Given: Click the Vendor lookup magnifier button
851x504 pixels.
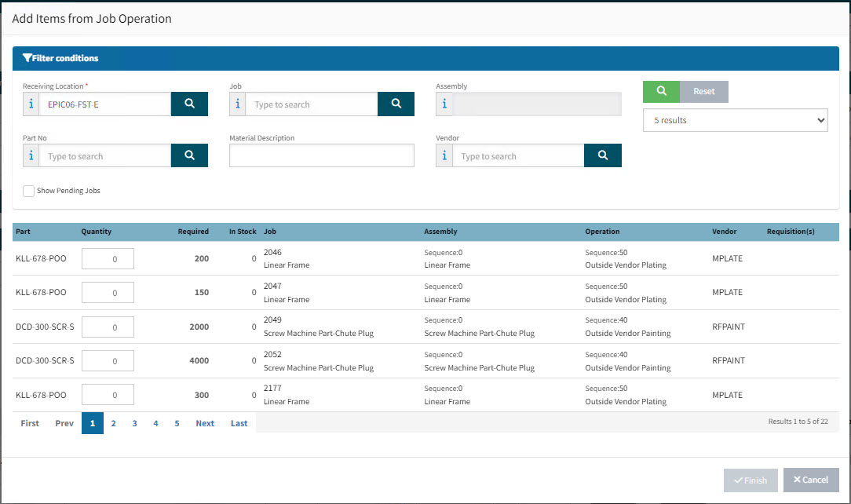Looking at the screenshot, I should [602, 156].
